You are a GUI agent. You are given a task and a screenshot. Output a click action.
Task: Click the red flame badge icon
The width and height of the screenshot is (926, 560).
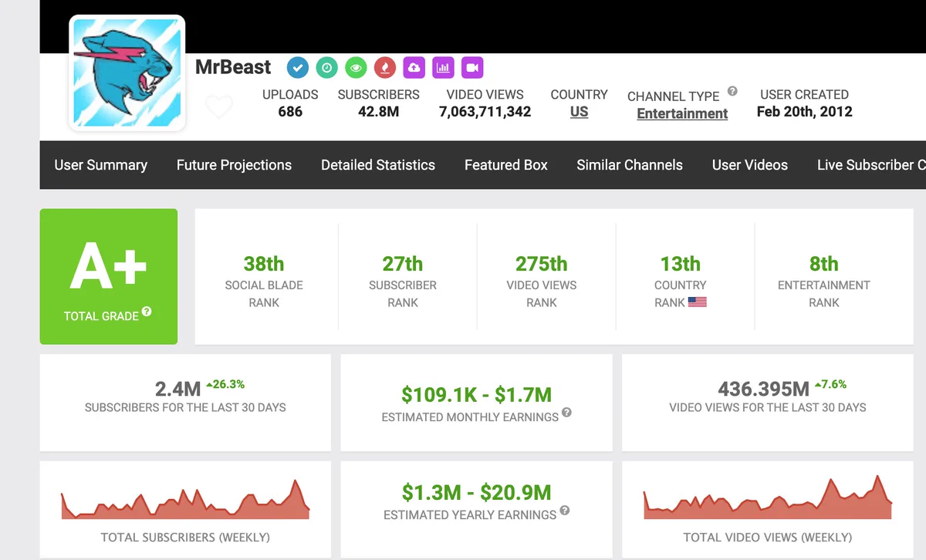(x=385, y=68)
